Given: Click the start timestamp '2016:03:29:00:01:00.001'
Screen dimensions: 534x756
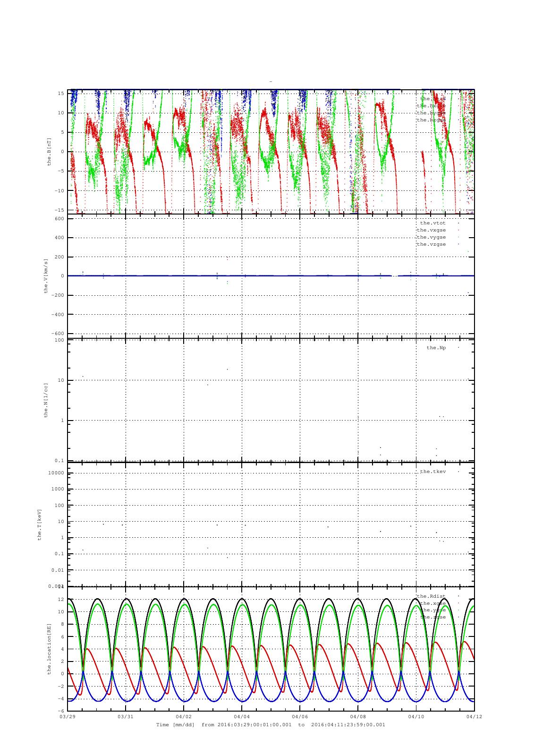Looking at the screenshot, I should click(x=255, y=724).
